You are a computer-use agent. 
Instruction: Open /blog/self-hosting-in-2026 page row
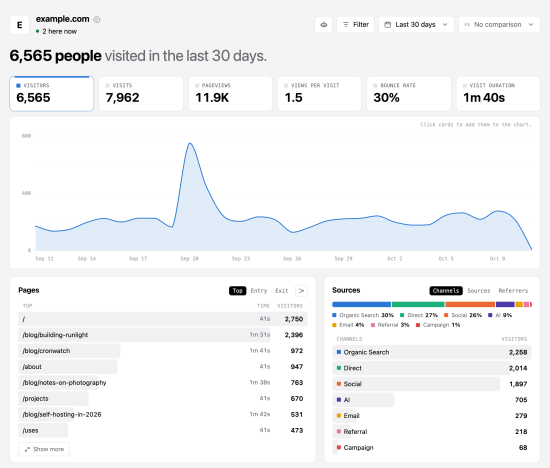(x=163, y=414)
